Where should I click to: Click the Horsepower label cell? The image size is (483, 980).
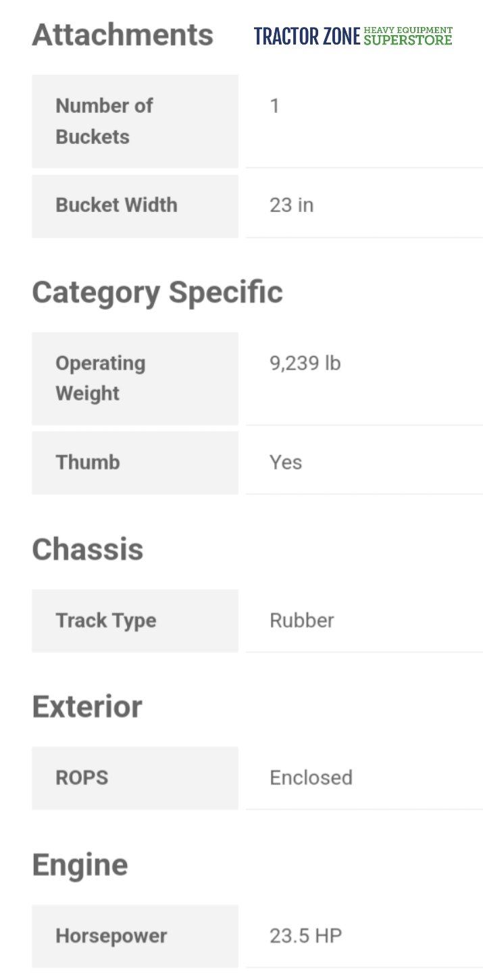click(x=135, y=936)
